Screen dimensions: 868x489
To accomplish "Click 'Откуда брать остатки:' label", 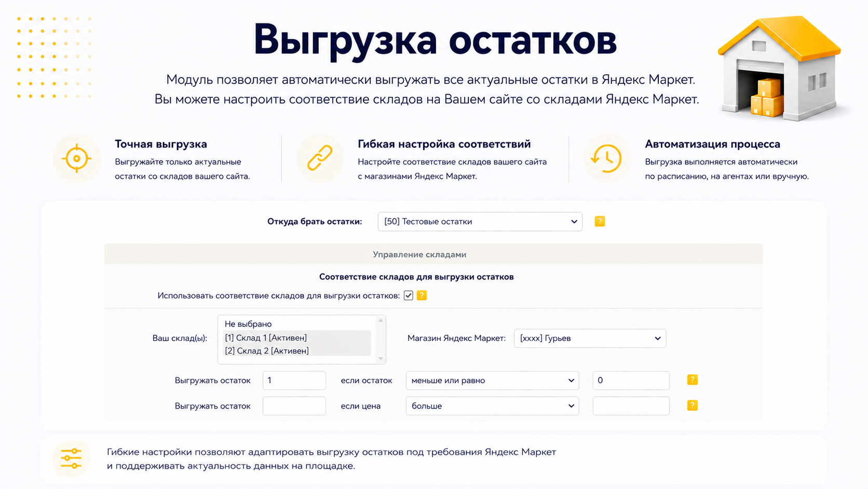I will coord(315,221).
